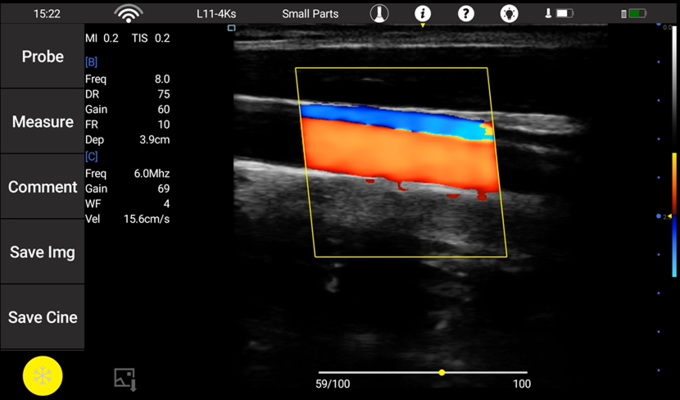
Task: Open the Probe menu
Action: 42,57
